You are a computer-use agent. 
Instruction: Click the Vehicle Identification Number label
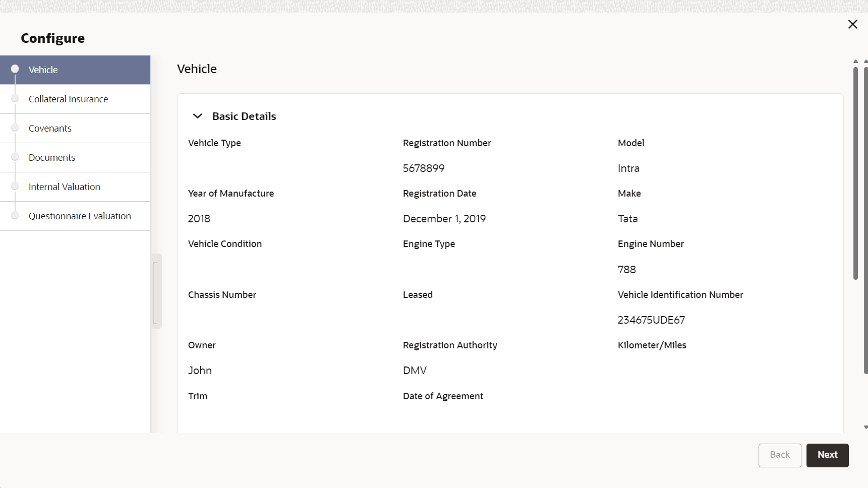pyautogui.click(x=680, y=295)
